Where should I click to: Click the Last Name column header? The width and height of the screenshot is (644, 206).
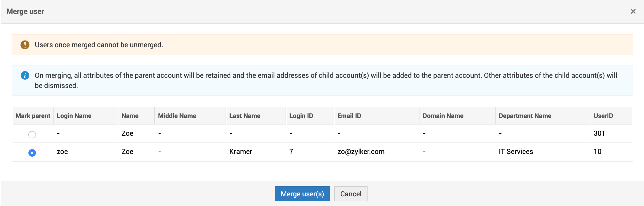tap(245, 116)
